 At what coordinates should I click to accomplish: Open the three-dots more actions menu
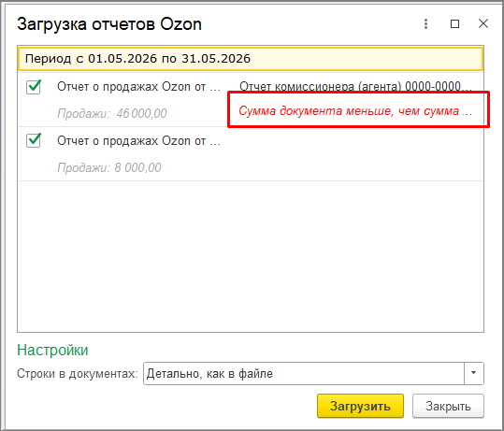[425, 23]
